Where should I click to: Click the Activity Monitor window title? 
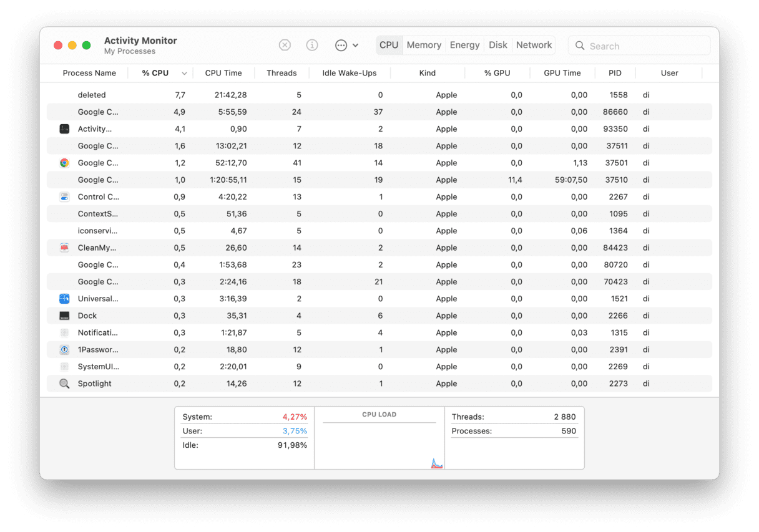pyautogui.click(x=140, y=41)
